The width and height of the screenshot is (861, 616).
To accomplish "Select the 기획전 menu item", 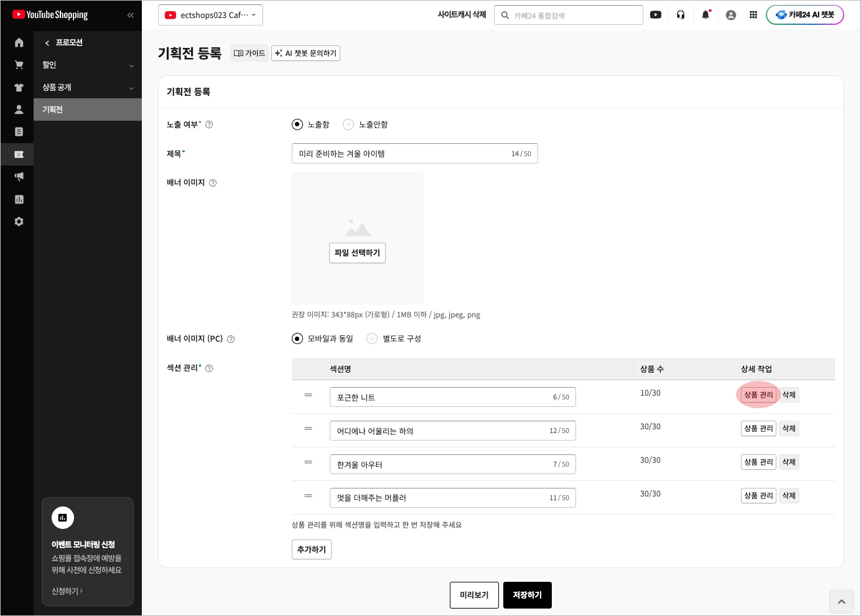I will coord(88,110).
